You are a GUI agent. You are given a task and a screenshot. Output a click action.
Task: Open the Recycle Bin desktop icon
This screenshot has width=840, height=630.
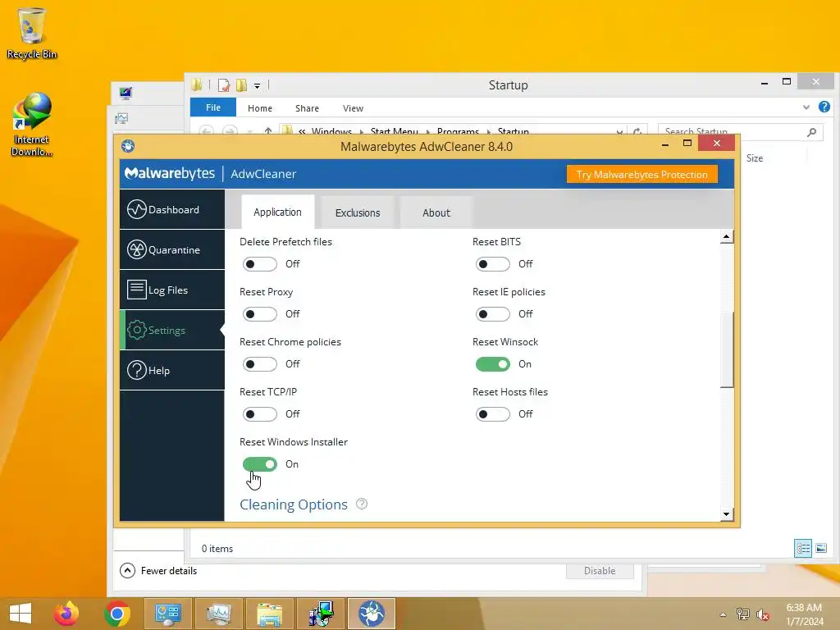32,33
